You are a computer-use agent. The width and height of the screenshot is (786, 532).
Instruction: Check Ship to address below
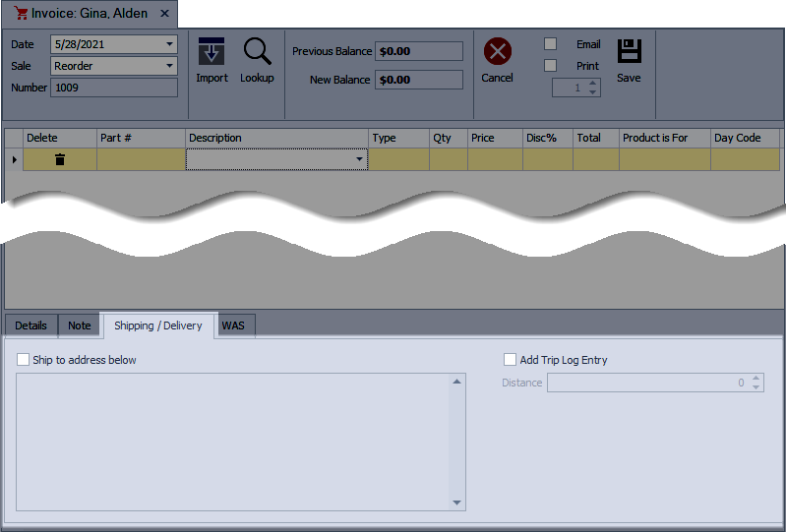click(23, 360)
